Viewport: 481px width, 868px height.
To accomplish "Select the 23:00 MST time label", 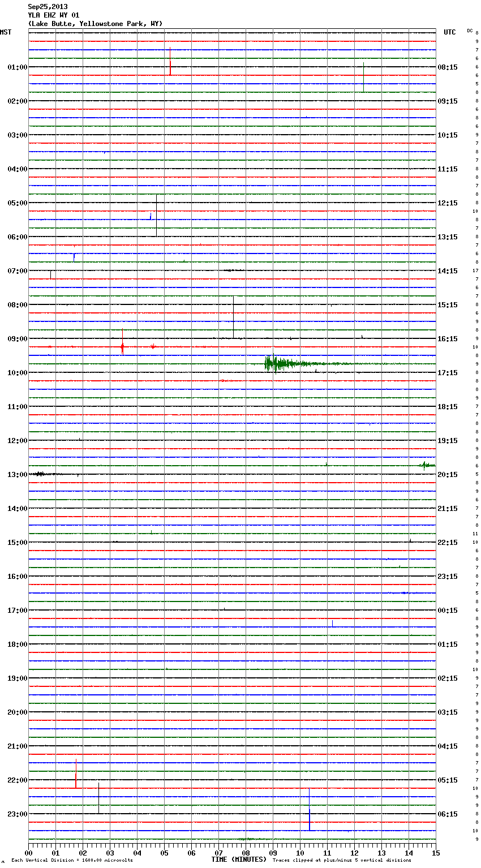I will coord(17,814).
